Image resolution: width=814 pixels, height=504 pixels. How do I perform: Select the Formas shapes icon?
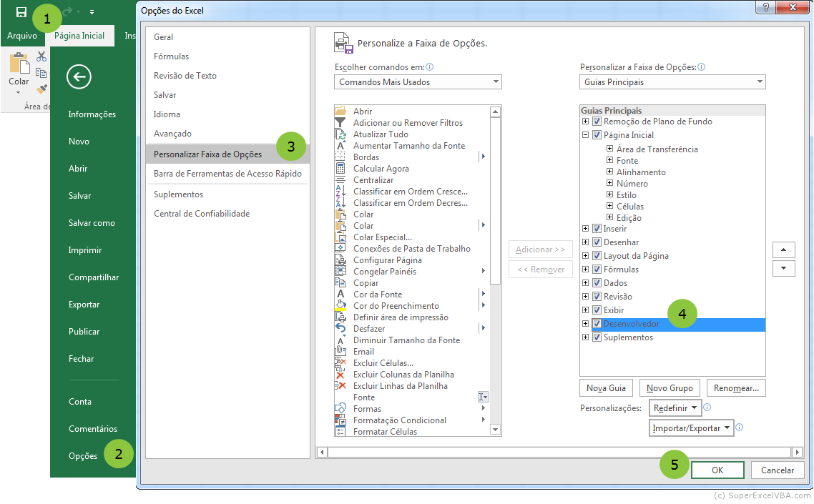coord(340,408)
